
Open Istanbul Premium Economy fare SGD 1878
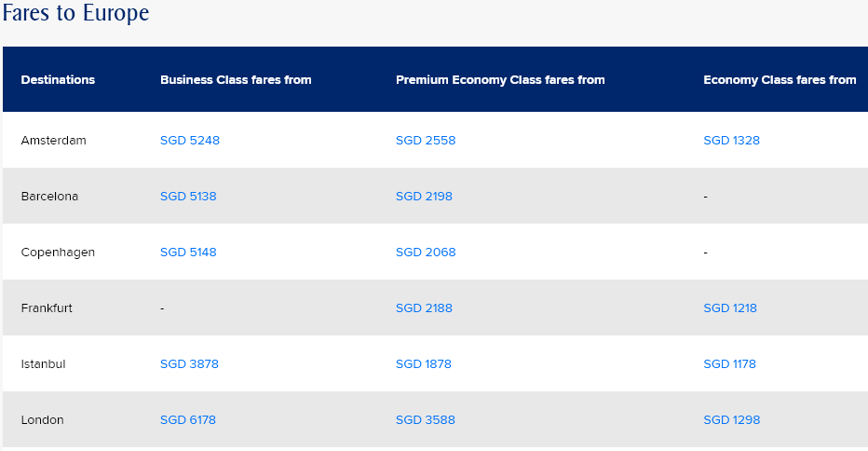pos(423,364)
